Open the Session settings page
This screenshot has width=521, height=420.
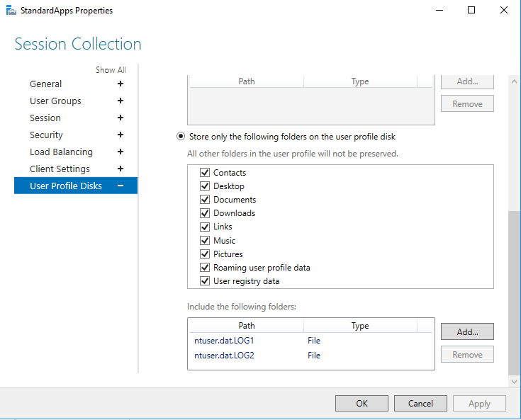[x=45, y=118]
